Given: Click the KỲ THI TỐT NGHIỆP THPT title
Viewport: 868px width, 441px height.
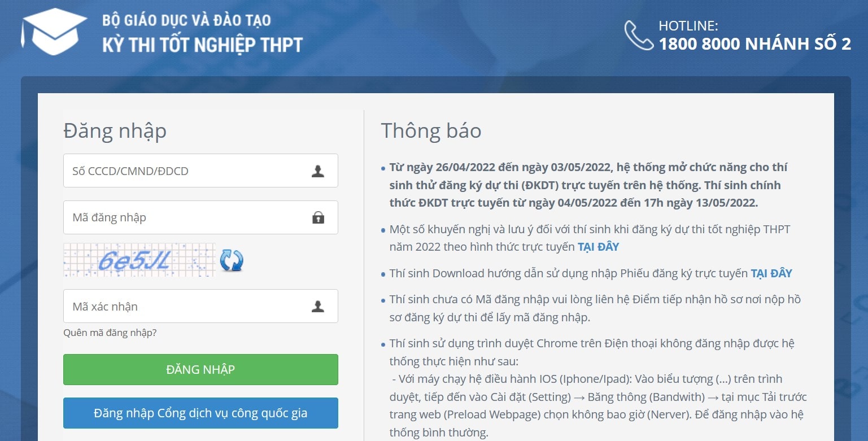Looking at the screenshot, I should point(202,45).
